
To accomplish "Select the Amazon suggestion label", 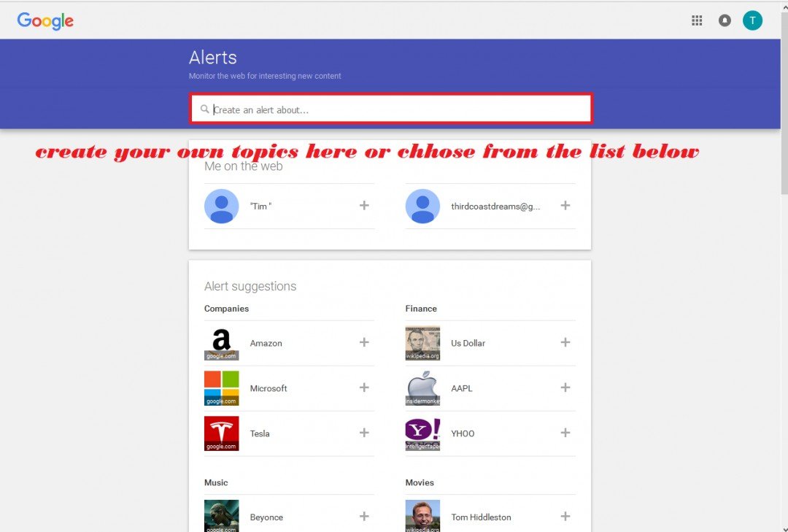I will (266, 343).
